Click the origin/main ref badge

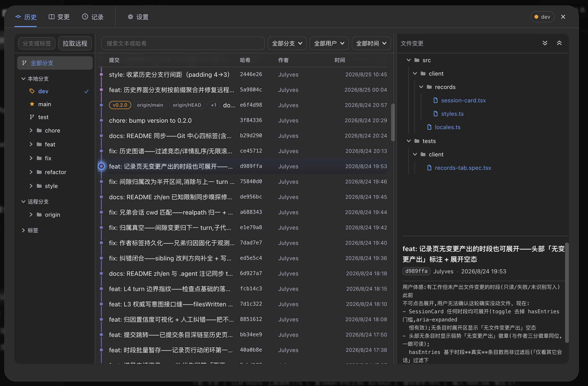(x=150, y=105)
